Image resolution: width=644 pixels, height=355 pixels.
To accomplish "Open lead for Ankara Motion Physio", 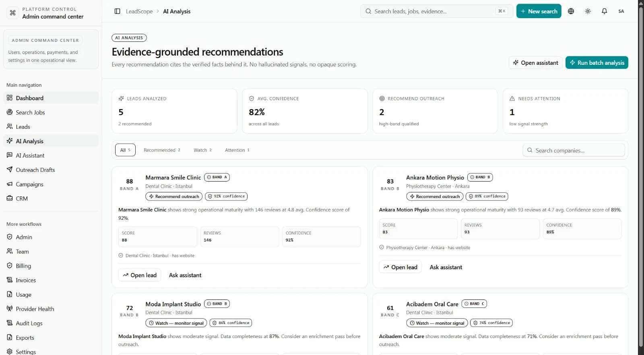I will tap(400, 267).
